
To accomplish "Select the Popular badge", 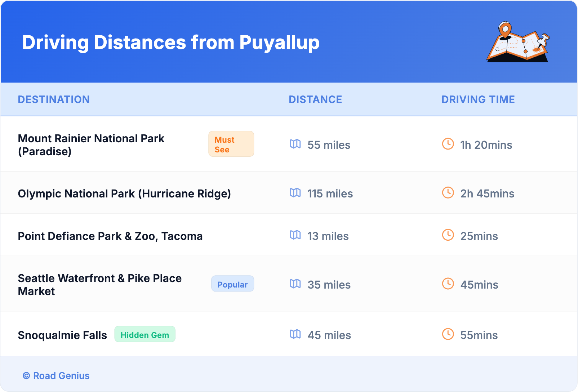I will (232, 284).
